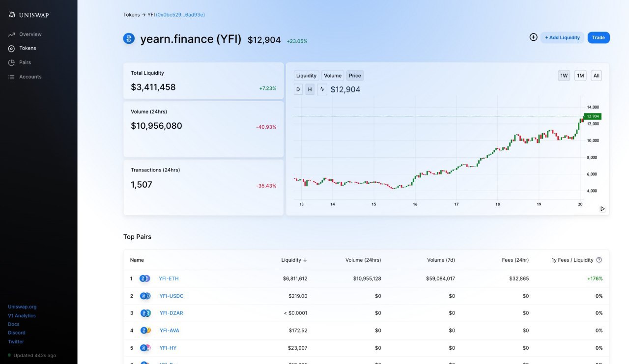Viewport: 629px width, 364px height.
Task: Click the $59,084,017 weekly volume cell
Action: (440, 279)
